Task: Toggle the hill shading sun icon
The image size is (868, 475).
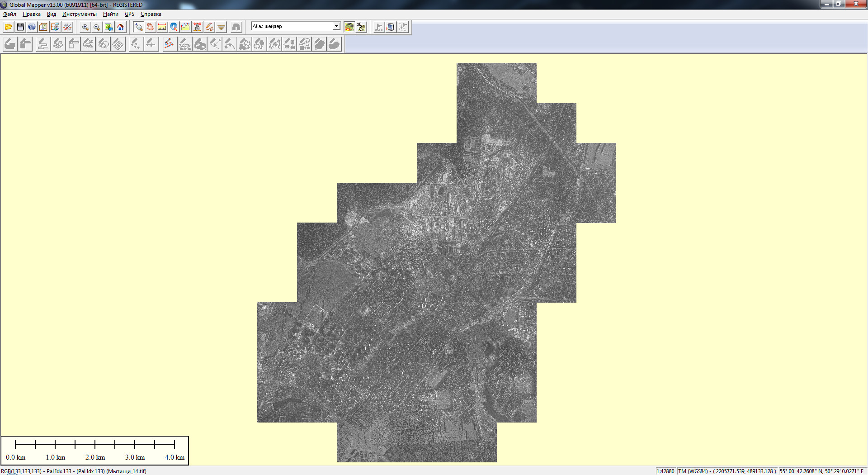Action: (x=349, y=27)
